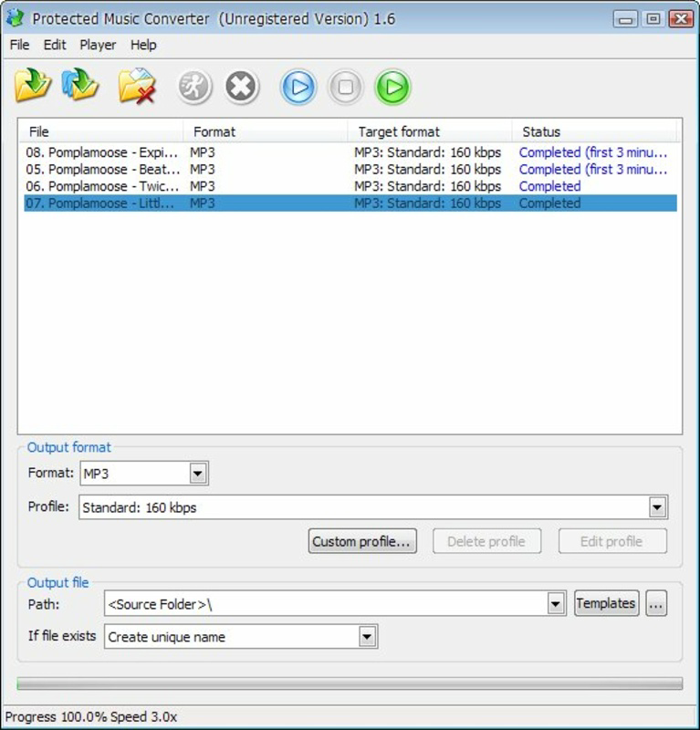Screen dimensions: 700x730
Task: Click the Custom profile... button
Action: (362, 541)
